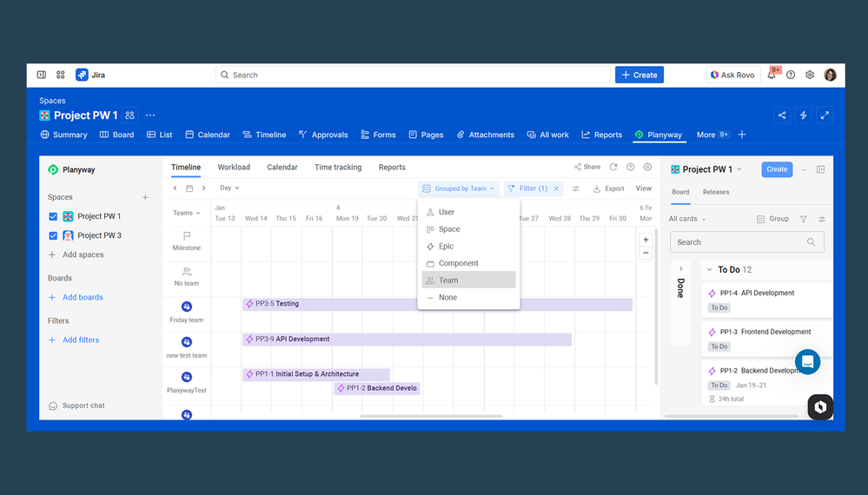Open the View options
Image resolution: width=868 pixels, height=495 pixels.
(643, 188)
